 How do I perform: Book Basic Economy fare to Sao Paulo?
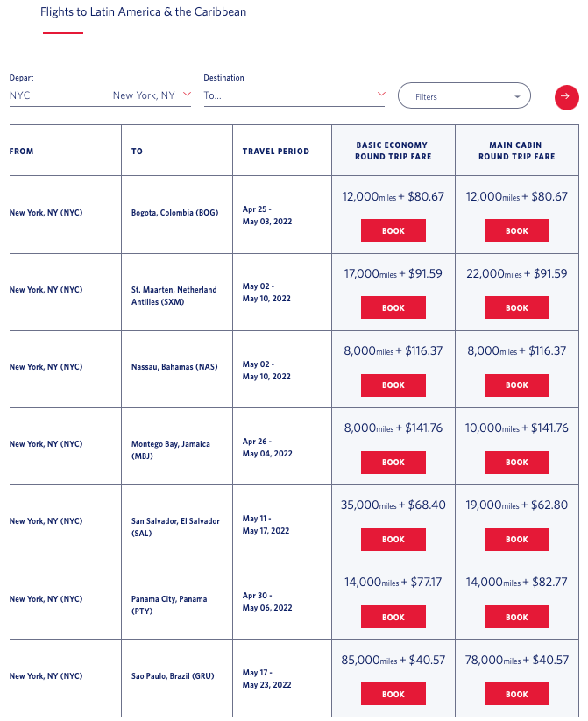click(393, 694)
